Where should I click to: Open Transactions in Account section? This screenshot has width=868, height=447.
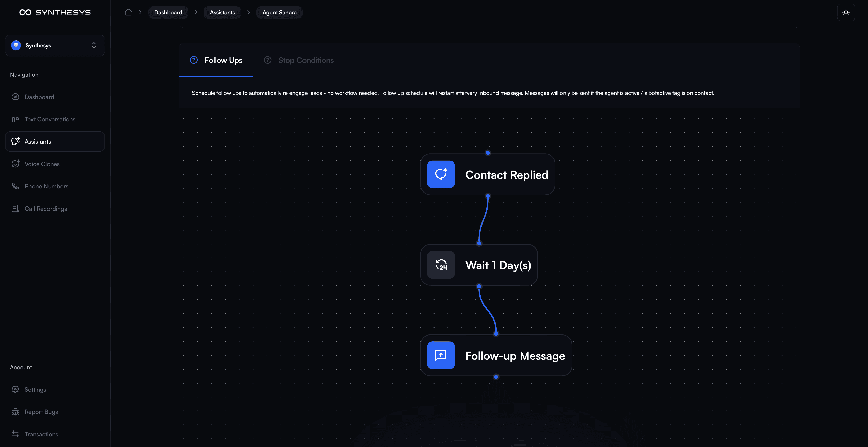pos(41,434)
